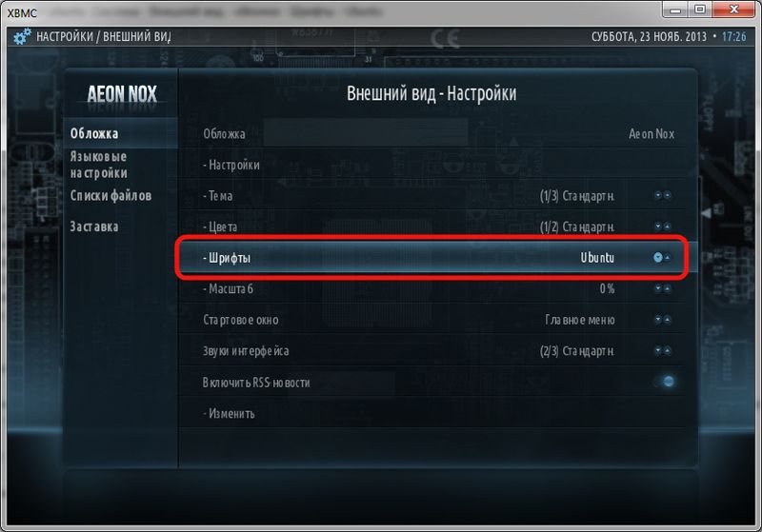This screenshot has height=532, width=762.
Task: Select the Обложка Aeon Nox skin row
Action: pos(432,133)
